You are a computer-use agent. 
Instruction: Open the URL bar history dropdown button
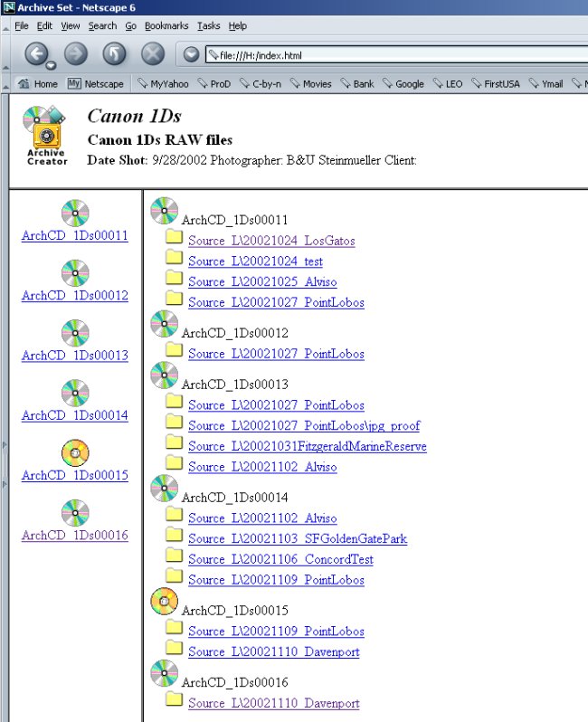191,55
